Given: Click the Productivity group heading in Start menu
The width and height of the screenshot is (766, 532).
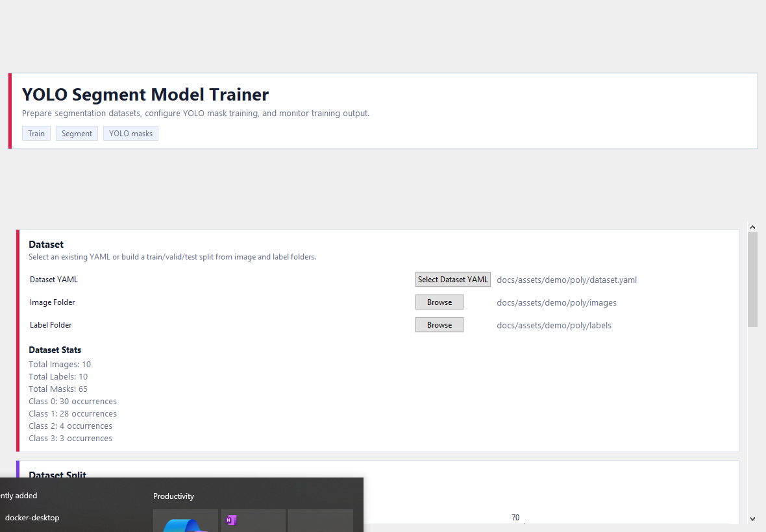Looking at the screenshot, I should [173, 496].
